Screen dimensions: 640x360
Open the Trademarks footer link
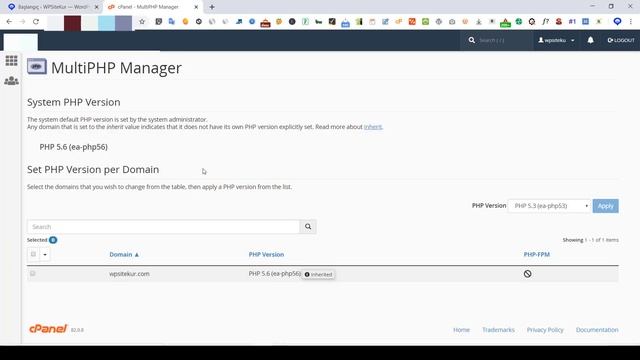[498, 330]
